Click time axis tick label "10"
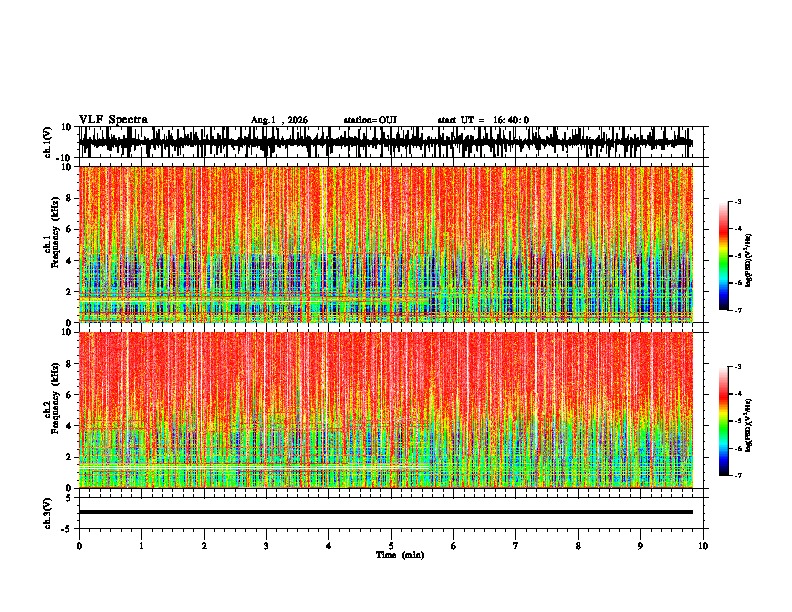Viewport: 792px width, 612px height. tap(703, 546)
